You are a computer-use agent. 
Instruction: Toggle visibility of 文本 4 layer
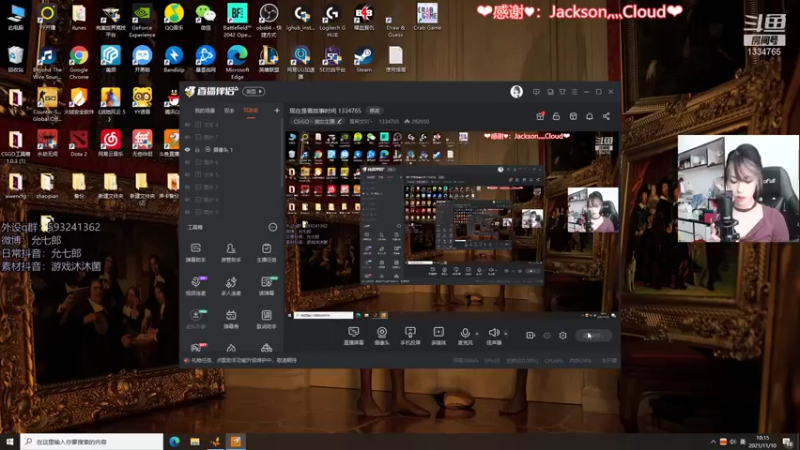pos(187,124)
